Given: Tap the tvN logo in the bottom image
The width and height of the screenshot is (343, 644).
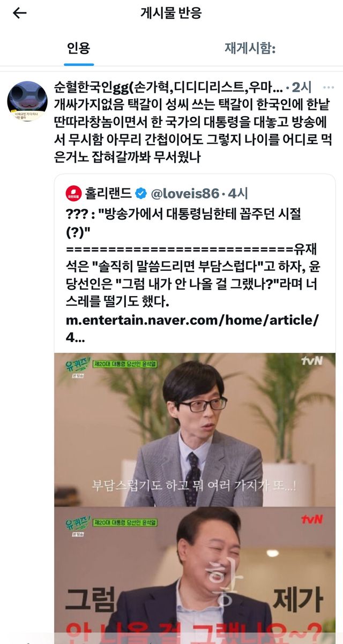Looking at the screenshot, I should pos(311,519).
